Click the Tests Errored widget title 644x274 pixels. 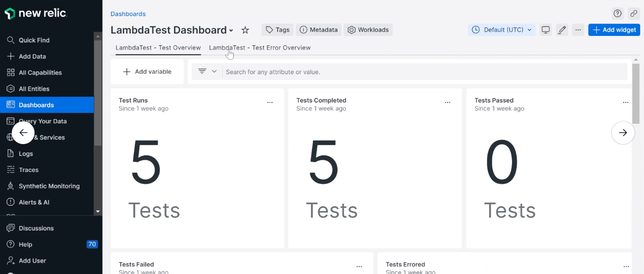[406, 265]
